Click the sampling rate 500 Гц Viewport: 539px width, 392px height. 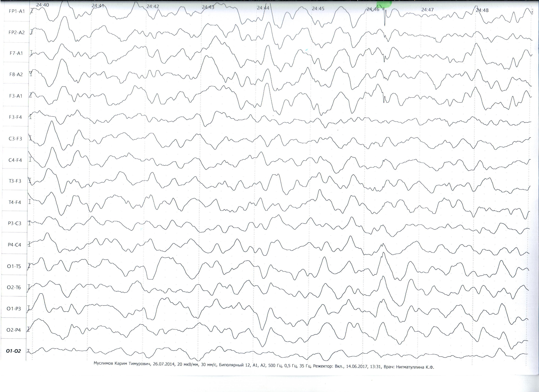(275, 365)
